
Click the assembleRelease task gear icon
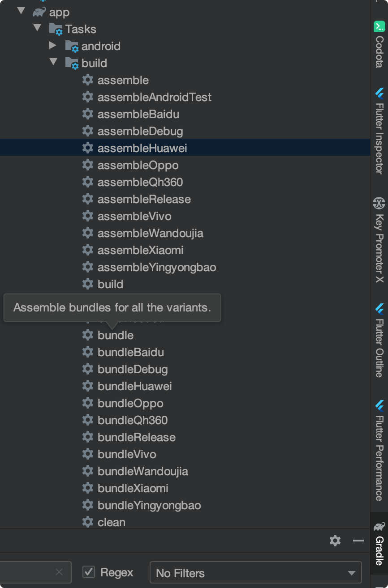pyautogui.click(x=88, y=199)
